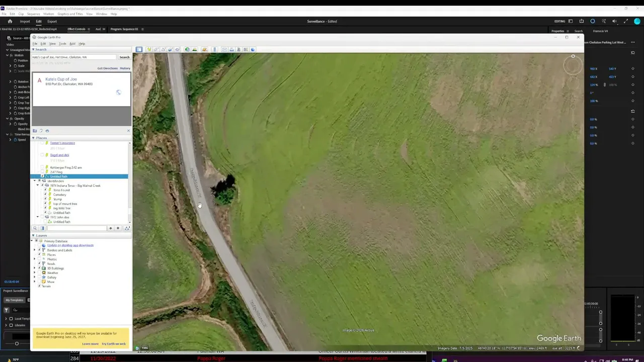644x362 pixels.
Task: Click the Add Placemark toolbar icon
Action: pyautogui.click(x=149, y=49)
